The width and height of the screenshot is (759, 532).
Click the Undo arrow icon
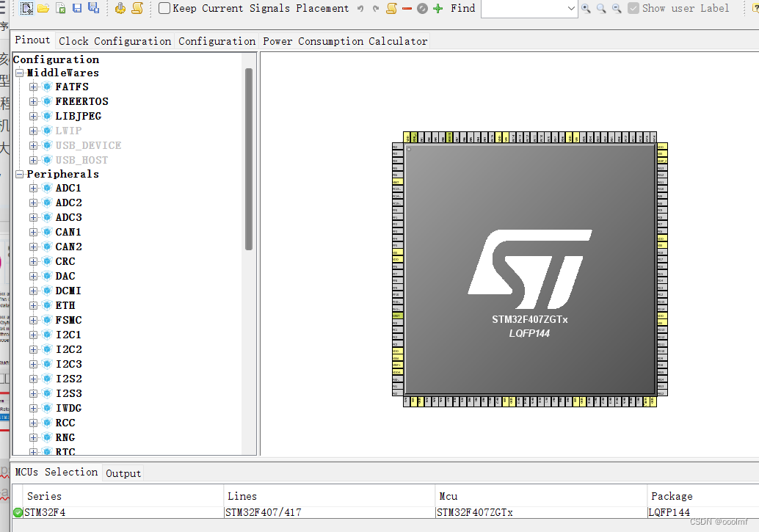pos(360,8)
